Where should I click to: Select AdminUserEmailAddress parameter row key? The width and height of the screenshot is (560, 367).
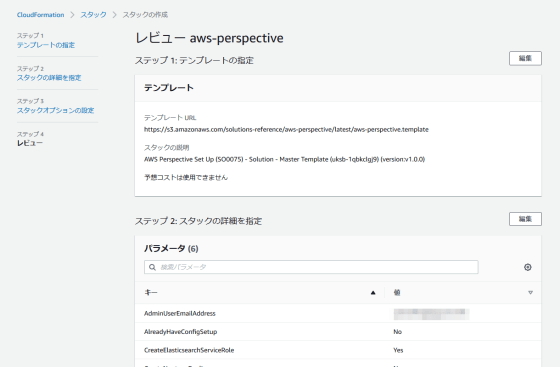coord(180,313)
